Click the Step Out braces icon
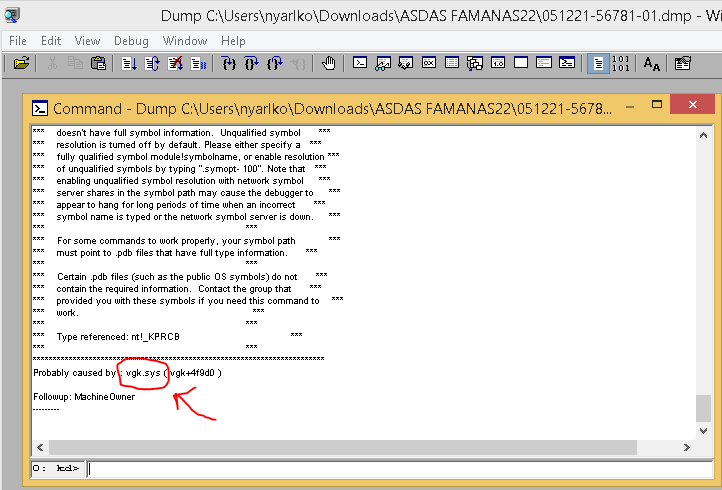 tap(275, 63)
